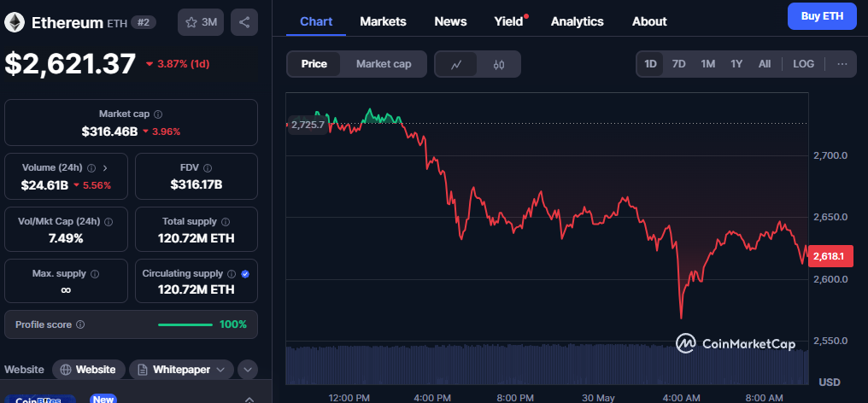Screen dimensions: 868x403
Task: Set chart range to 1D
Action: tap(650, 64)
